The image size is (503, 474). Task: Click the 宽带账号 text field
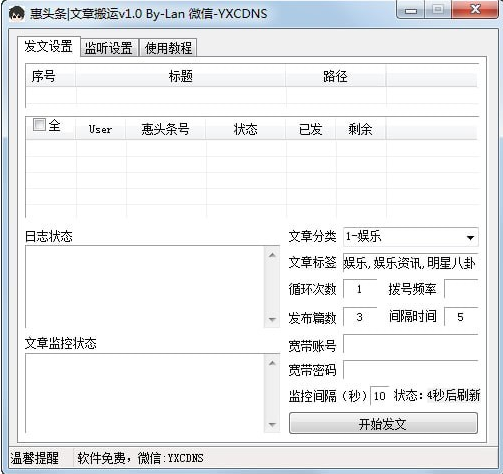411,344
